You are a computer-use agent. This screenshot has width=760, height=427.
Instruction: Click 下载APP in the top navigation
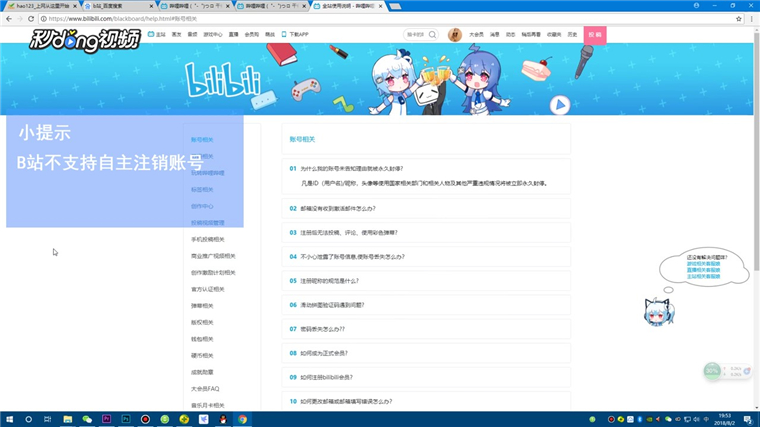(299, 34)
